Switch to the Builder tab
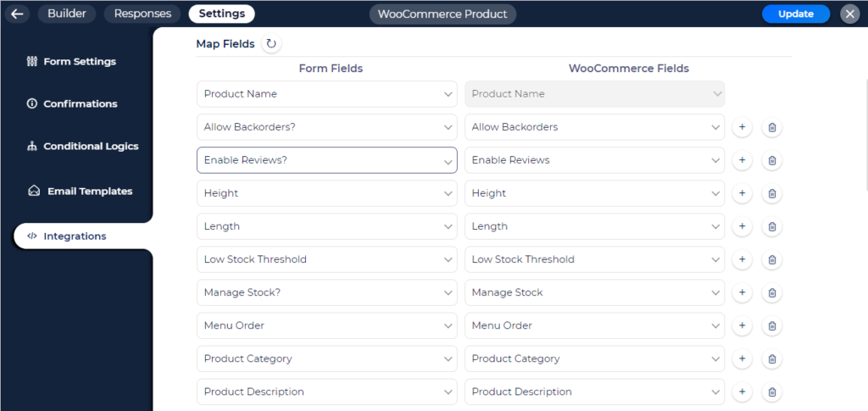 click(67, 14)
